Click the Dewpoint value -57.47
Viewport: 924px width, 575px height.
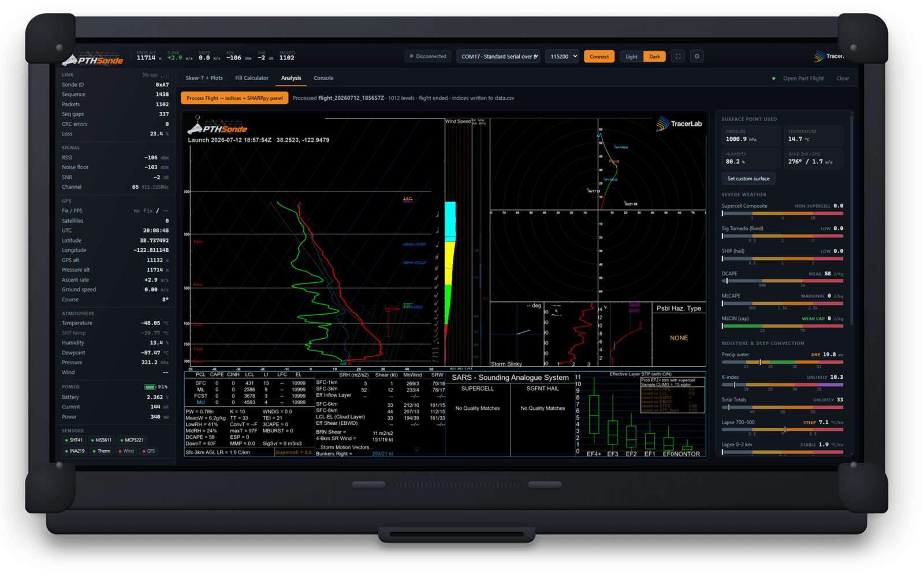pyautogui.click(x=151, y=353)
